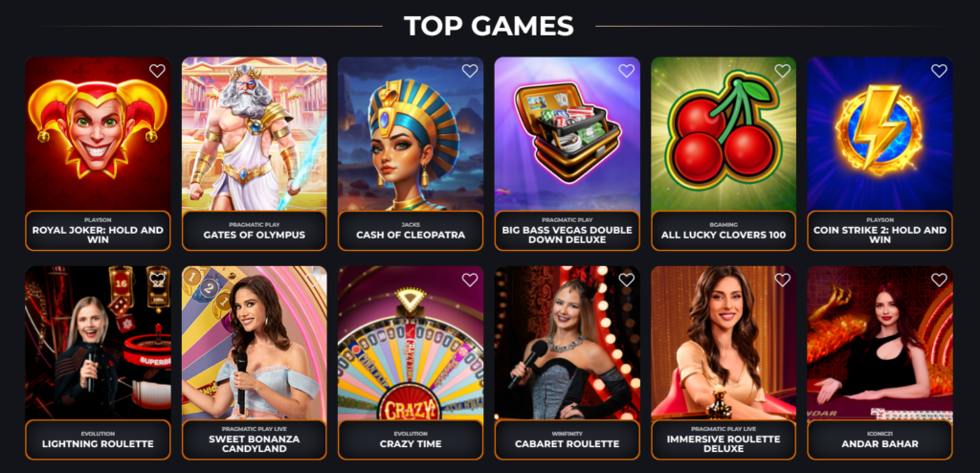Click Coin Strike 2: Hold and Win title
This screenshot has height=473, width=980.
point(880,235)
